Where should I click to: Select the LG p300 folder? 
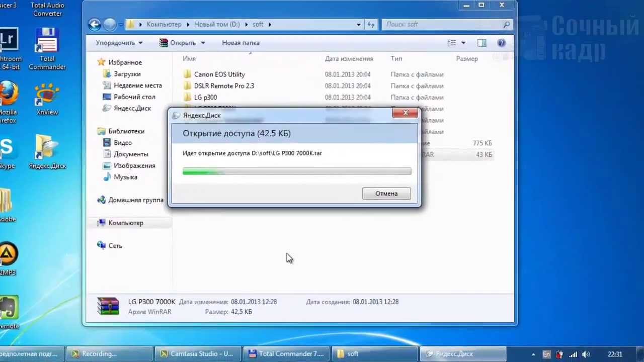tap(205, 98)
